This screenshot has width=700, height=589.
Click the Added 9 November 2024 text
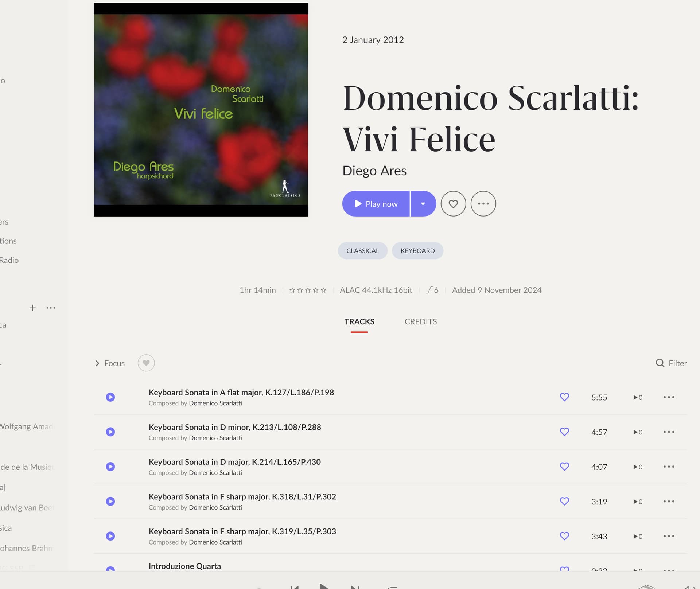[x=497, y=290]
